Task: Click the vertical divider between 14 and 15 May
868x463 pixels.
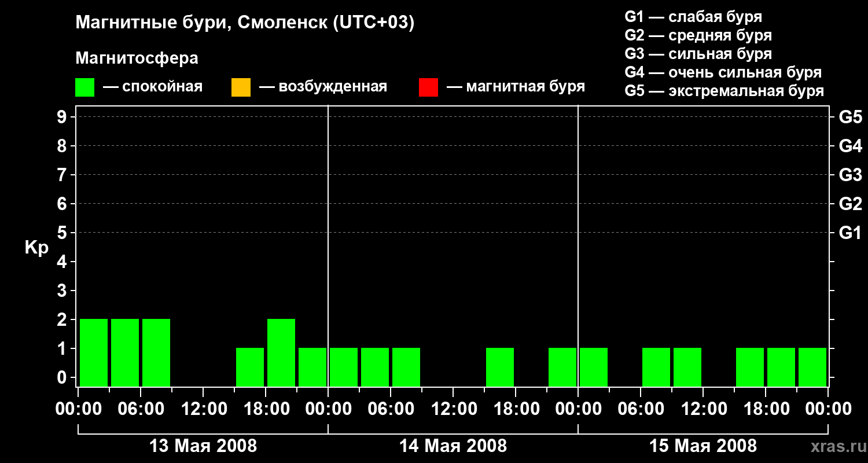Action: [x=578, y=246]
